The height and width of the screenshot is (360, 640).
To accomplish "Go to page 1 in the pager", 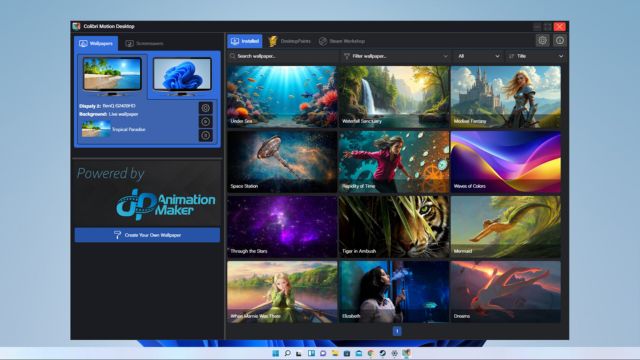I will click(x=397, y=331).
